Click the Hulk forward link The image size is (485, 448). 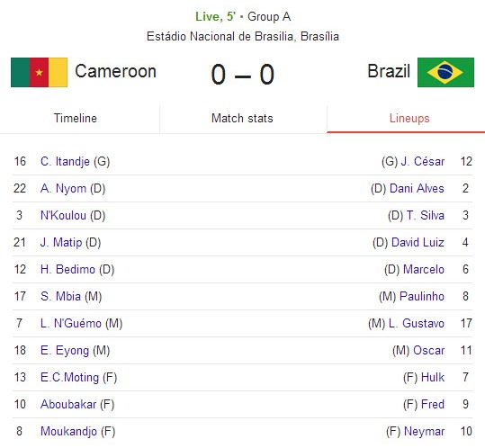[x=433, y=377]
